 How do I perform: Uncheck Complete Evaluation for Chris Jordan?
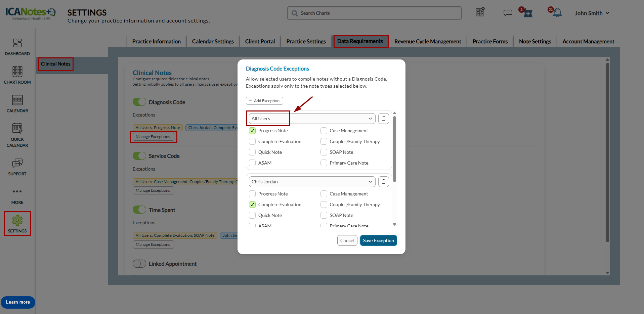click(252, 205)
